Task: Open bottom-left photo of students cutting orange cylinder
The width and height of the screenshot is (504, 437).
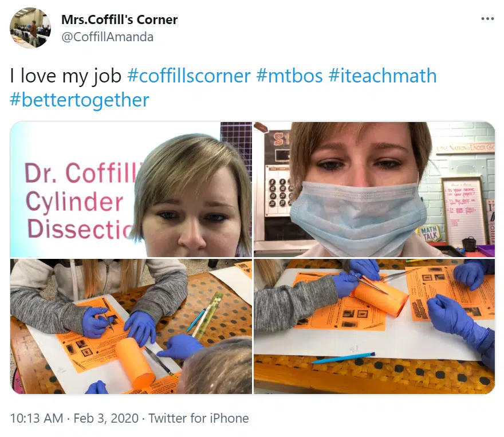Action: coord(131,326)
